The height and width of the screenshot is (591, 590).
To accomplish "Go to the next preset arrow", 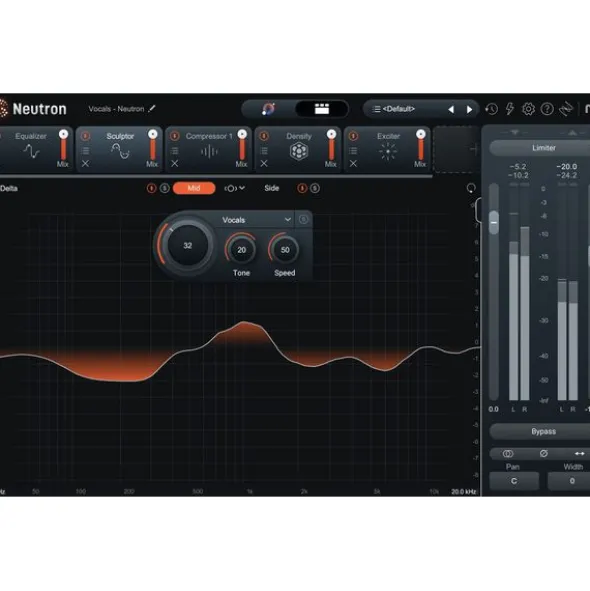I will point(469,109).
